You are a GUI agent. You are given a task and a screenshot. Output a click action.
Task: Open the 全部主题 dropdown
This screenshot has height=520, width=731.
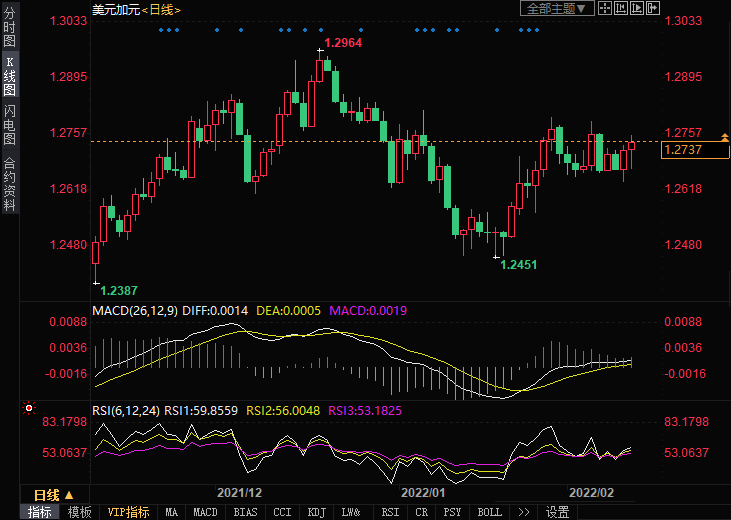tap(558, 9)
